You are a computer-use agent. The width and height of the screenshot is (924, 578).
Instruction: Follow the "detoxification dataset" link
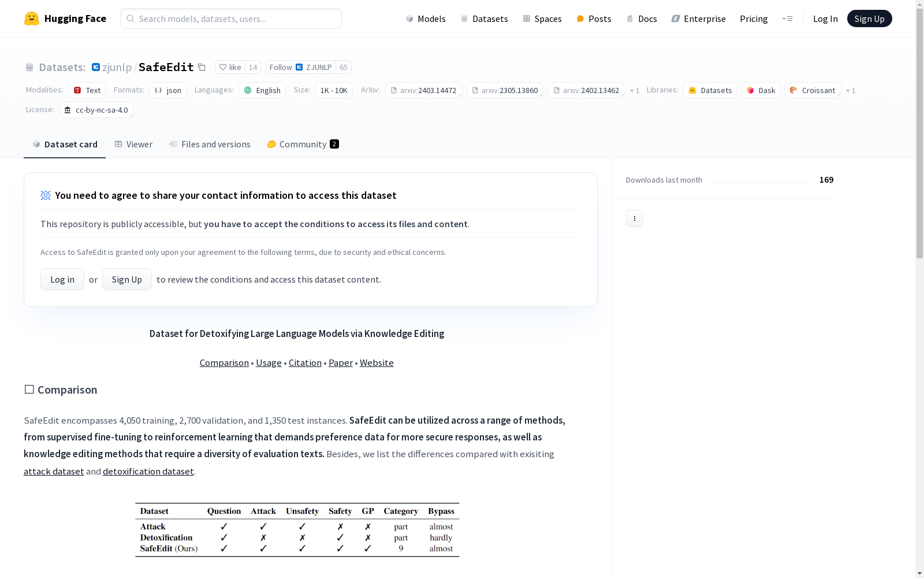tap(148, 471)
